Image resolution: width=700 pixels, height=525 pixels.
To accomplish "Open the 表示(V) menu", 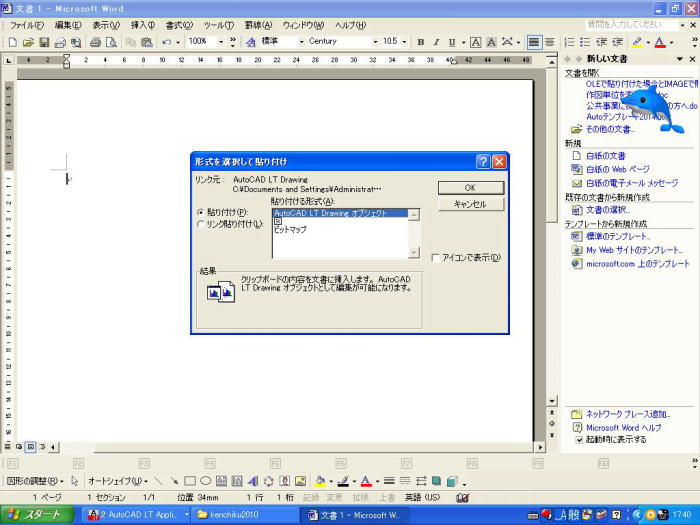I will [106, 25].
